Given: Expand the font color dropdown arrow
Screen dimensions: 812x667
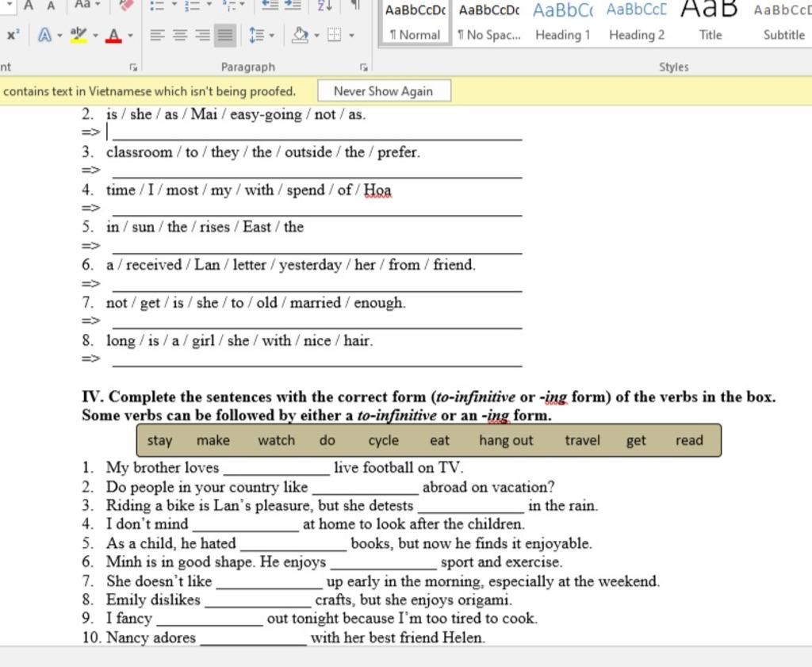Looking at the screenshot, I should (130, 36).
